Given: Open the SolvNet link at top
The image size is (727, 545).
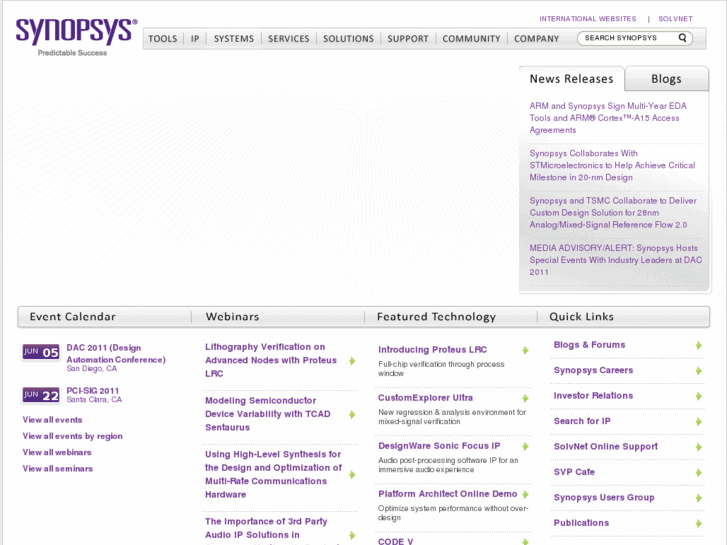Looking at the screenshot, I should tap(675, 19).
